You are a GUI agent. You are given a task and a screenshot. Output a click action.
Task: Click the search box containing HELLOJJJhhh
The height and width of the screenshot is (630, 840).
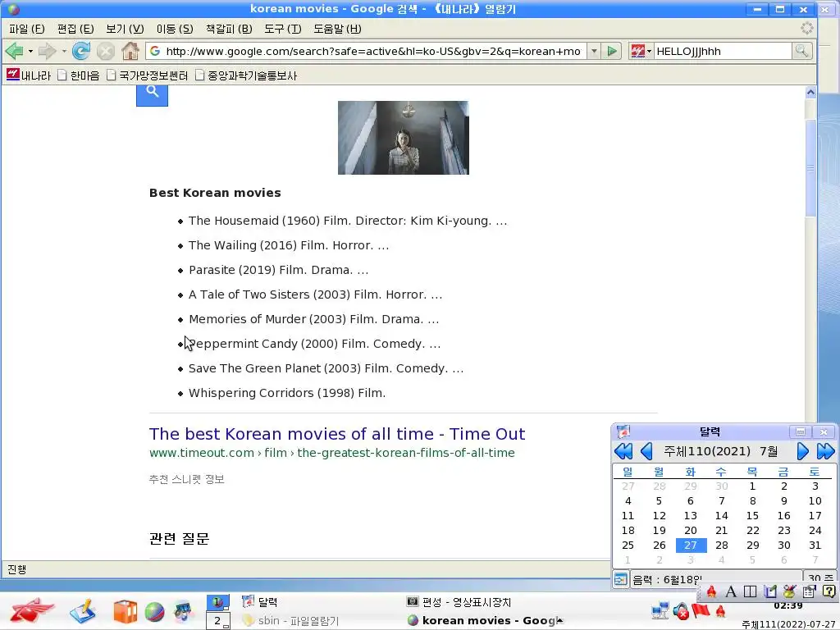click(722, 52)
